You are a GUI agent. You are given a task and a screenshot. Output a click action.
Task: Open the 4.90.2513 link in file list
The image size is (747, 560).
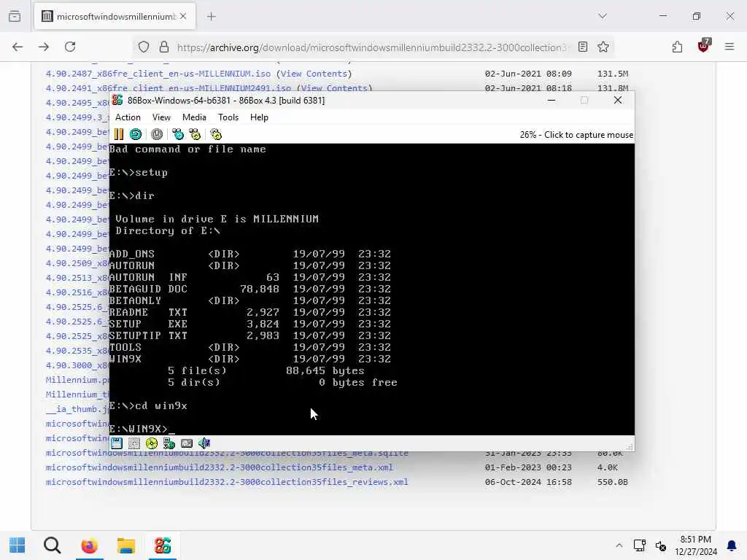[77, 278]
